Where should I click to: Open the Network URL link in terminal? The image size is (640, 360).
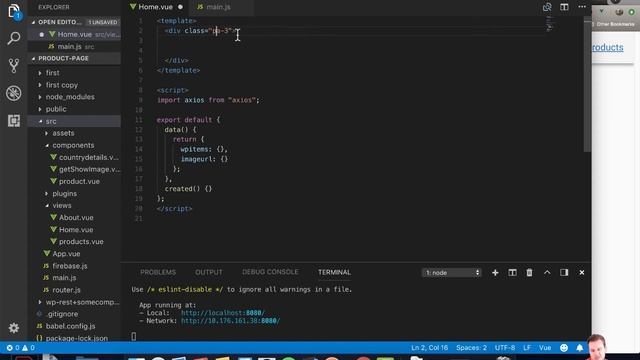click(x=230, y=321)
